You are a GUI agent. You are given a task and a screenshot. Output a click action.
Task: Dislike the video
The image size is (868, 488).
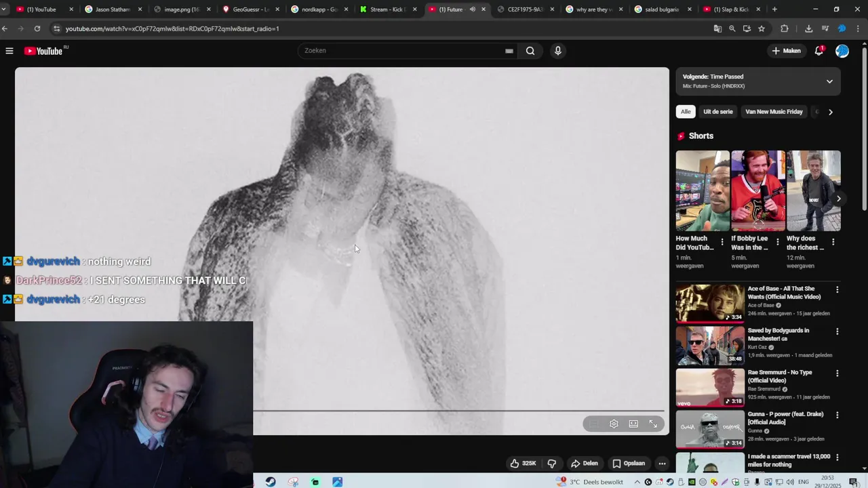(552, 464)
